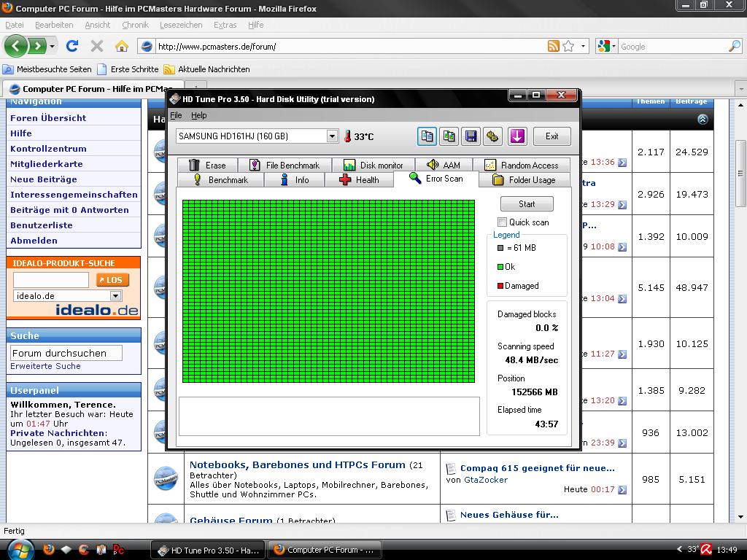Open the AAM tab

(444, 166)
